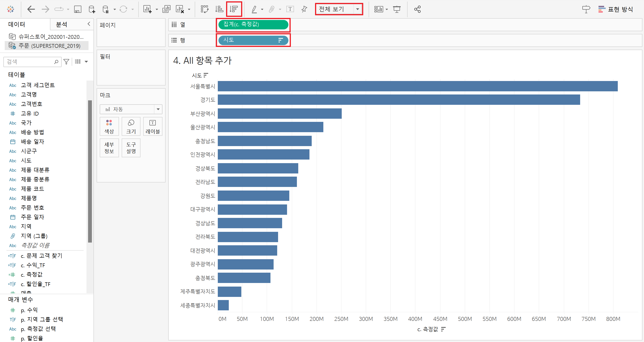Select the 데이터 tab
Image resolution: width=644 pixels, height=342 pixels.
[17, 24]
